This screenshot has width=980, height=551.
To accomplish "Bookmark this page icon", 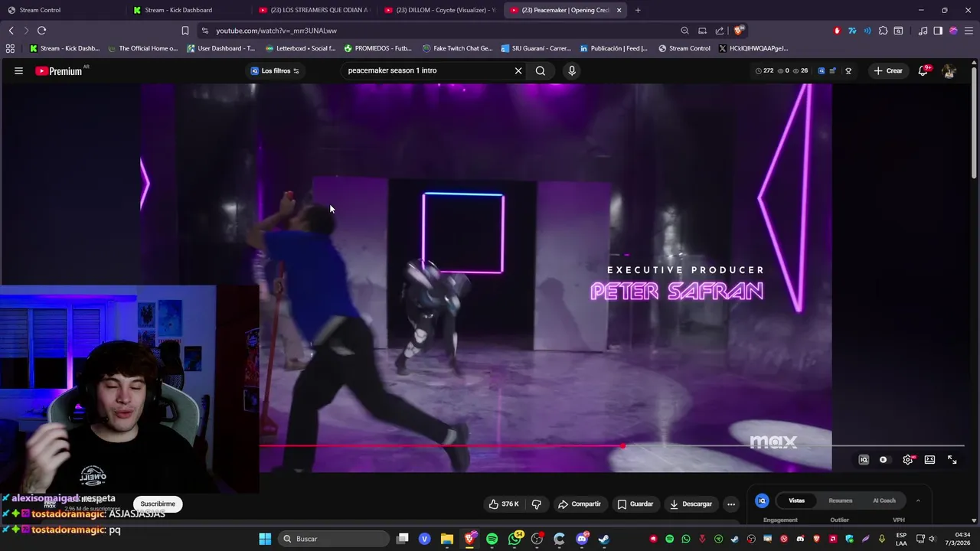I will [x=185, y=31].
